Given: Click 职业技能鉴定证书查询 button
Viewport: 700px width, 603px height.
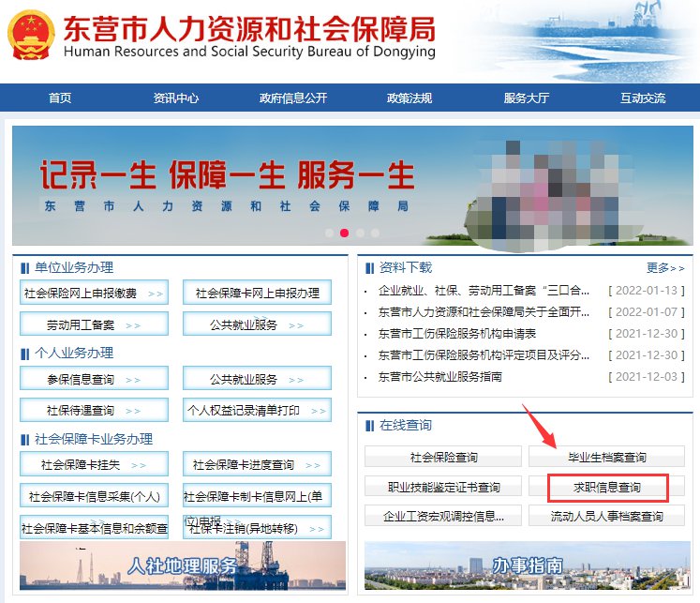Looking at the screenshot, I should 443,487.
